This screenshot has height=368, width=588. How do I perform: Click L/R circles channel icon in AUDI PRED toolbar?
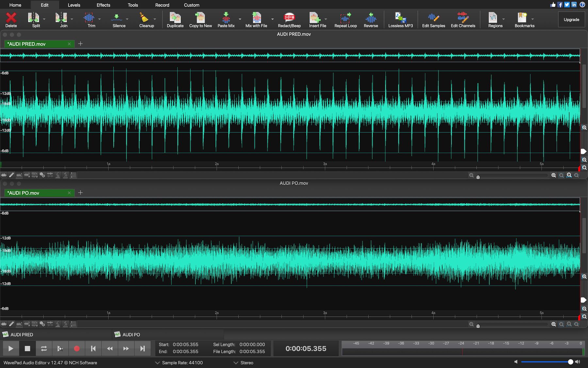(x=42, y=175)
